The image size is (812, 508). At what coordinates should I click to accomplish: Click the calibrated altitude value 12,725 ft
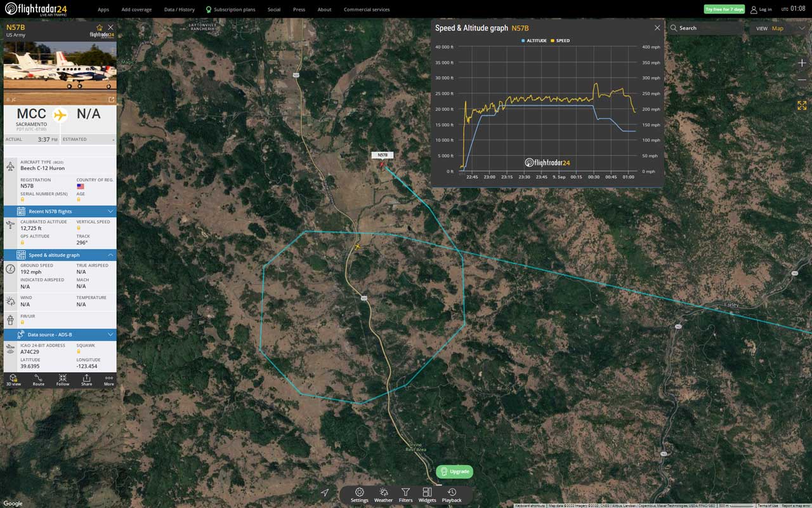31,228
